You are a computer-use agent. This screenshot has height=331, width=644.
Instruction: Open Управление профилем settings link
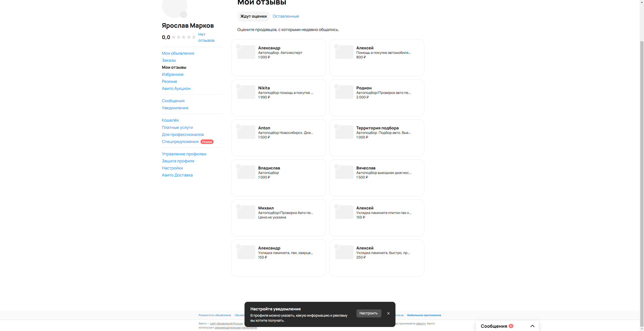point(184,154)
